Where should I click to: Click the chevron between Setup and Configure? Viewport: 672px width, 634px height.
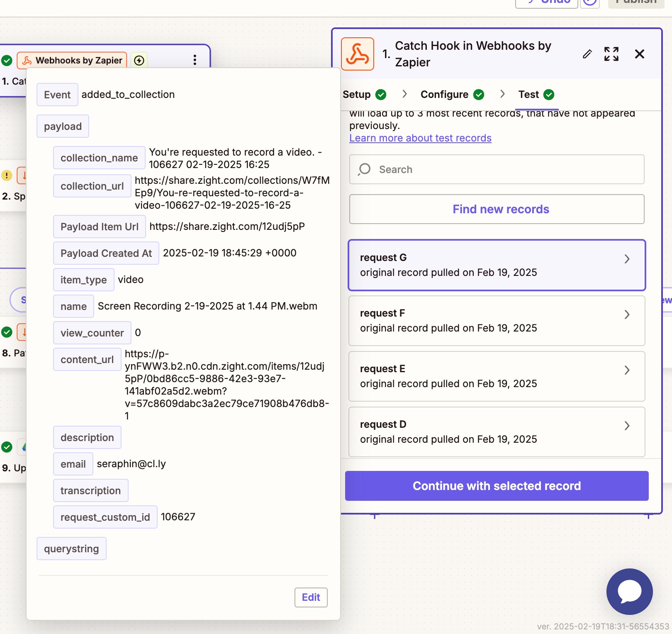coord(404,94)
